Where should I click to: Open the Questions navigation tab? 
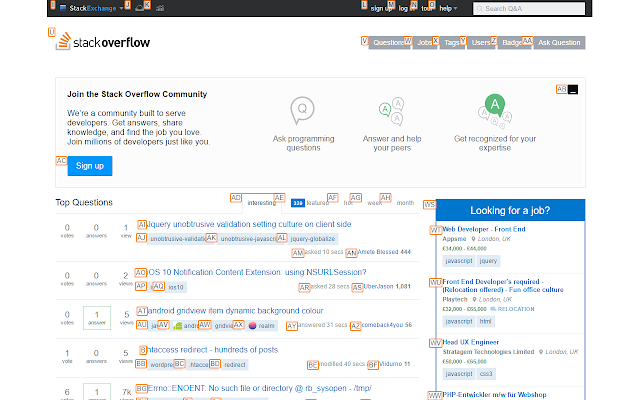(389, 42)
